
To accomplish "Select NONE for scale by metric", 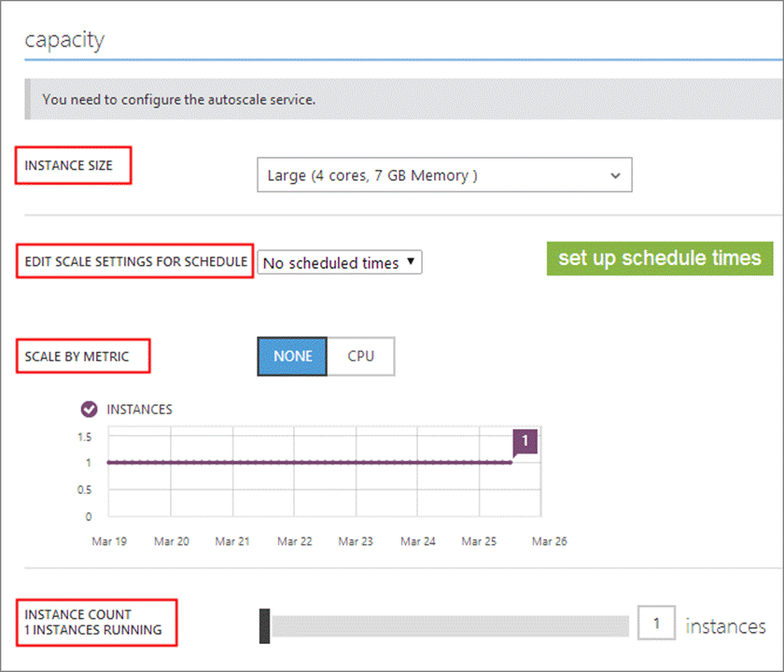I will click(292, 357).
